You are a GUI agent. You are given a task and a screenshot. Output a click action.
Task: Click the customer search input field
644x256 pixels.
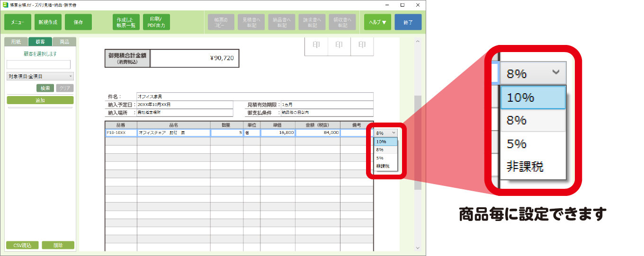38,64
